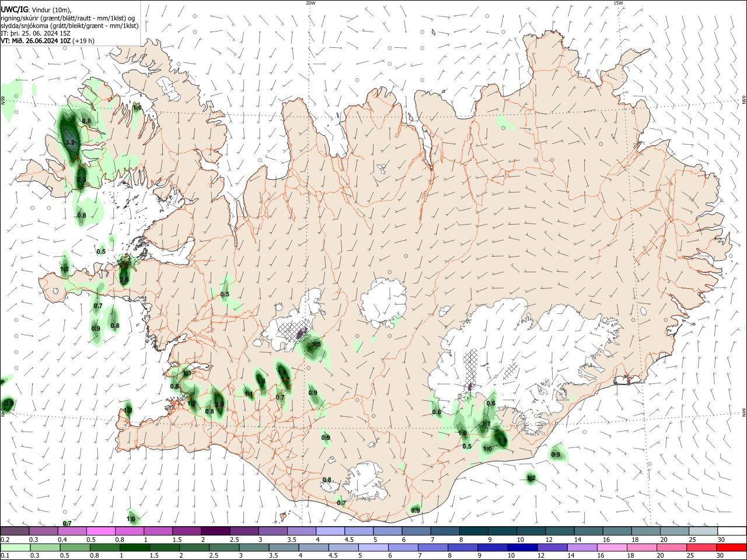Select the deep navy blue swatch labeled 10
This screenshot has height=560, width=747.
pyautogui.click(x=522, y=548)
